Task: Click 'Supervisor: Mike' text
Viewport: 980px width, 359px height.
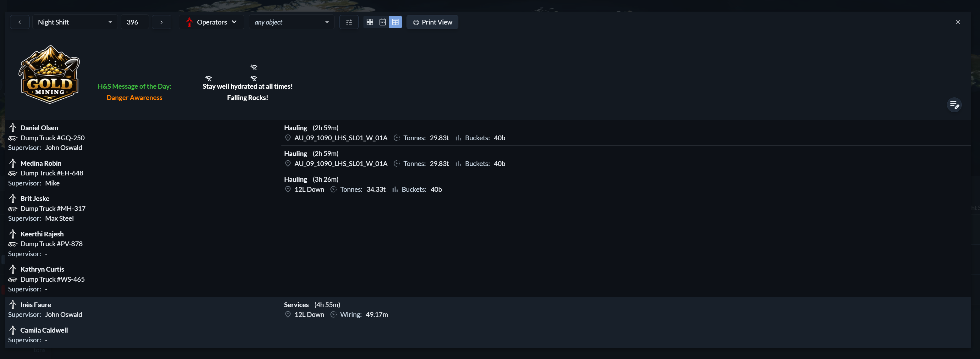Action: coord(34,183)
